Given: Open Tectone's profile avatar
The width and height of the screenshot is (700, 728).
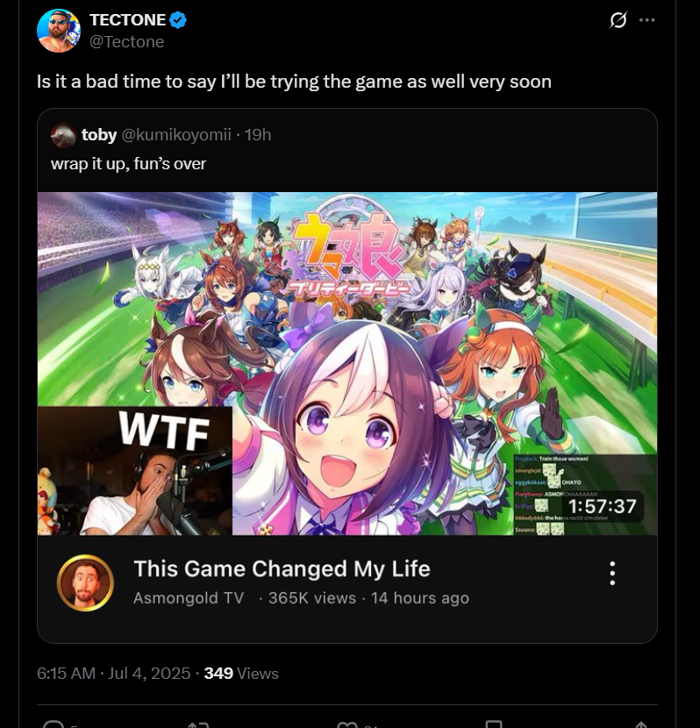Looking at the screenshot, I should point(59,31).
